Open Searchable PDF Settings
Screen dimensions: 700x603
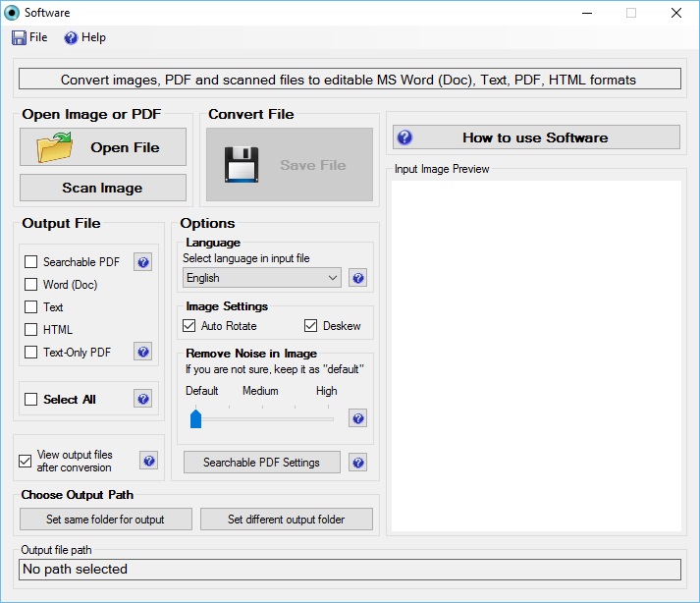coord(261,463)
